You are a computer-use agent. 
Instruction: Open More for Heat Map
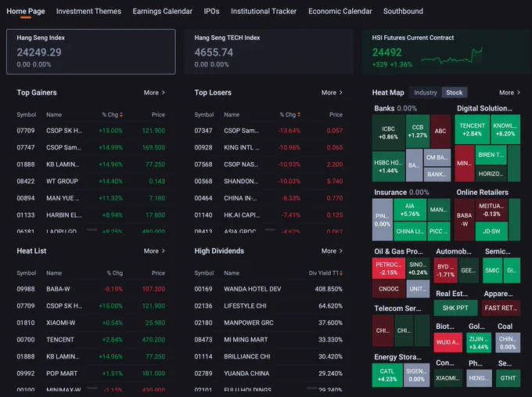(x=509, y=92)
